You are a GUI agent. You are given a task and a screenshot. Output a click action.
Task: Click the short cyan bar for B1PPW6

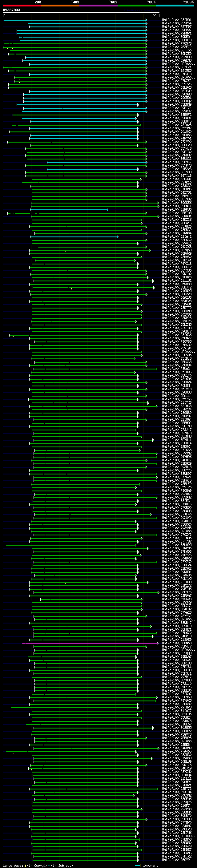[x=69, y=210]
